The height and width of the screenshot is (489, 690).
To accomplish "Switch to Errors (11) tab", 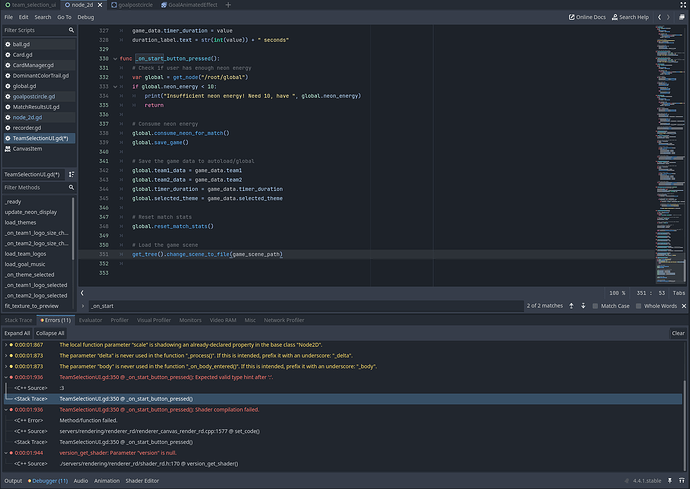I will 56,320.
